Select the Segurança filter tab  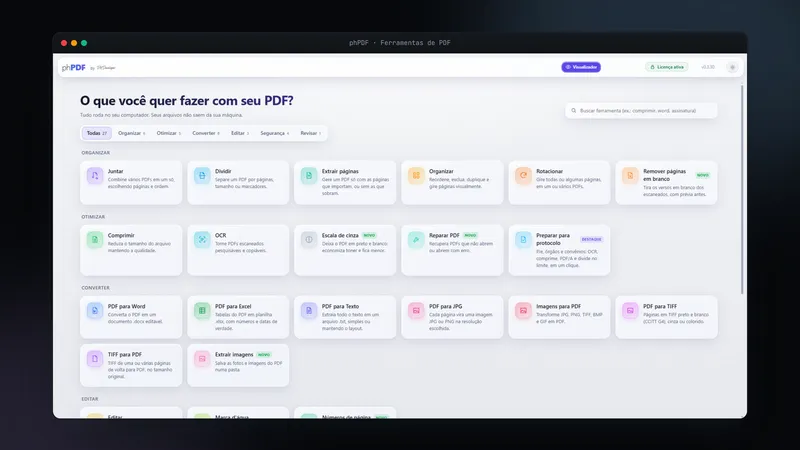(x=274, y=133)
